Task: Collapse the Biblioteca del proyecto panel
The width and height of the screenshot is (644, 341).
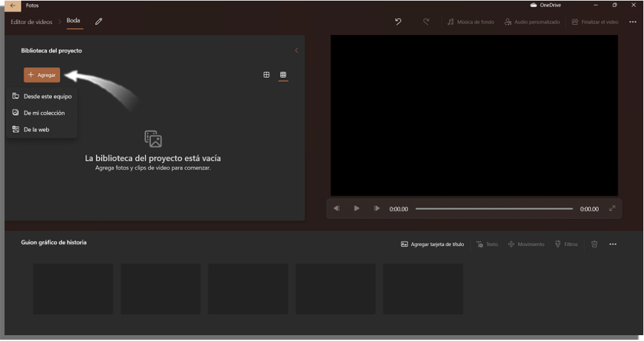Action: click(x=297, y=50)
